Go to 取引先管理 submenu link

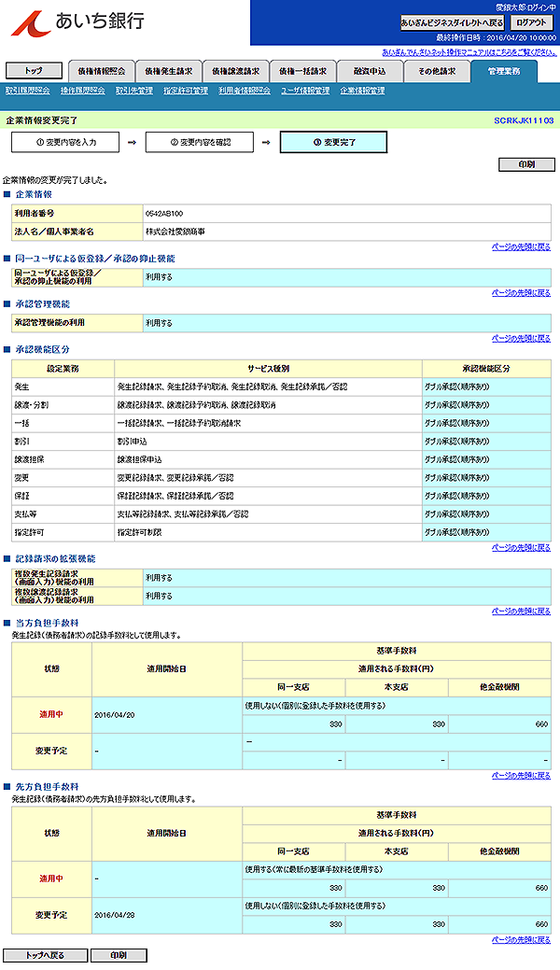click(x=134, y=91)
